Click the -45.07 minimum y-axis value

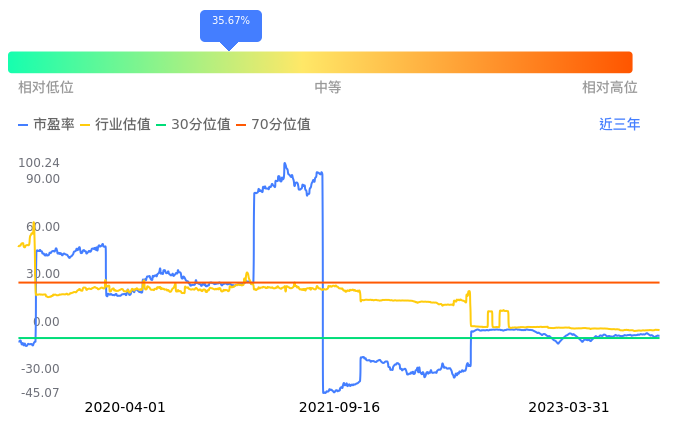click(39, 393)
